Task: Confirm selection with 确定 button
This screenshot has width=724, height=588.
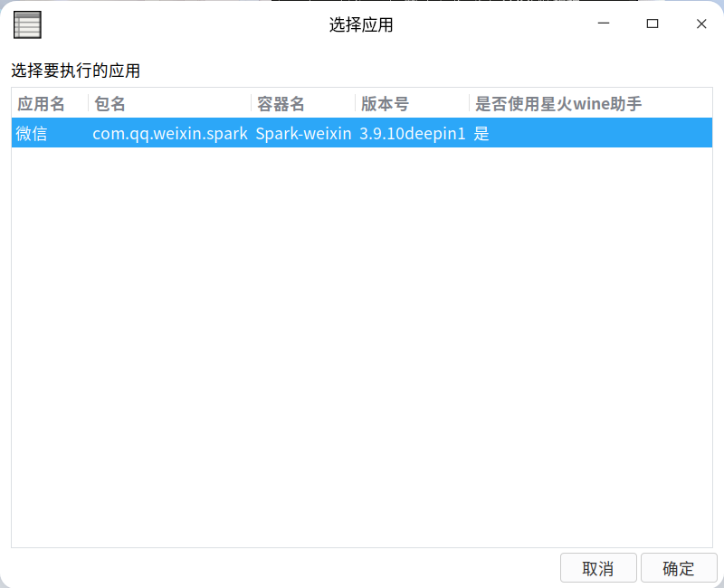Action: (x=679, y=568)
